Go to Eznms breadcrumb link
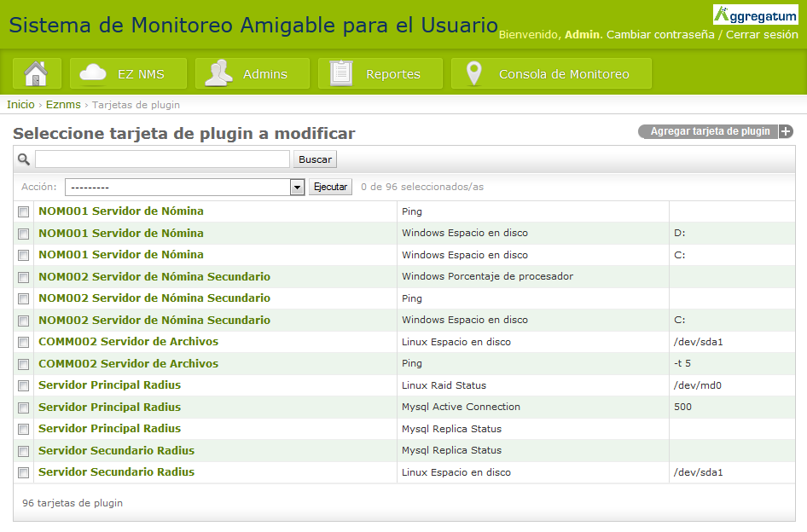 coord(63,105)
